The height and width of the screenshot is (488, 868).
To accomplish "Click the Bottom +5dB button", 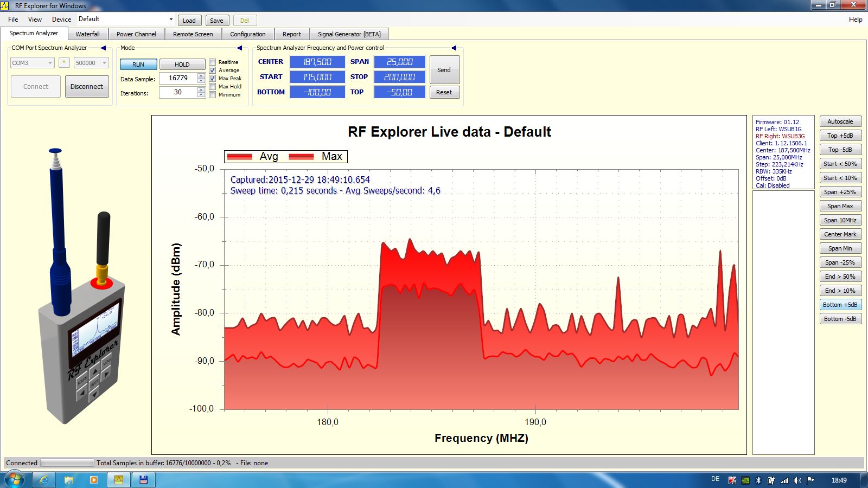I will pyautogui.click(x=840, y=305).
